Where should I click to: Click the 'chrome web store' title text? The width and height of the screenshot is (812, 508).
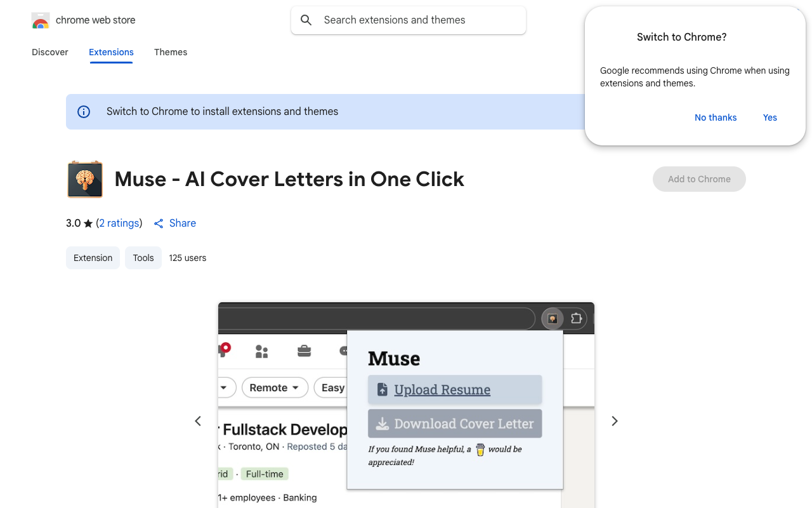96,20
